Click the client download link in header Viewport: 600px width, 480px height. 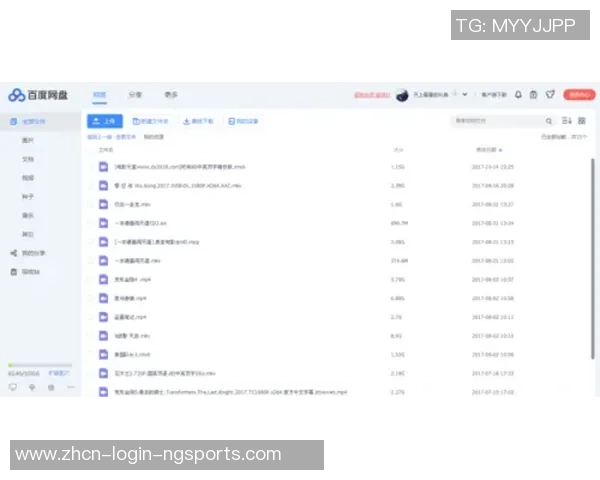(494, 95)
